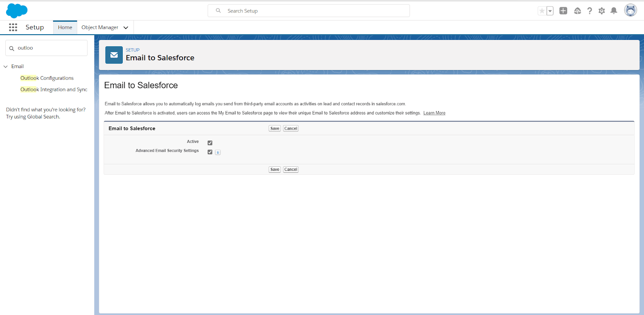Click the info icon beside Advanced Email Security
The height and width of the screenshot is (315, 644).
tap(218, 152)
